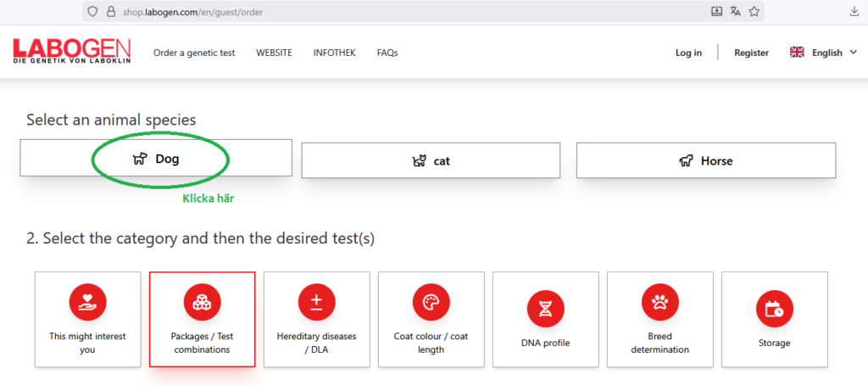The image size is (868, 386).
Task: Select Dog as the animal species
Action: point(156,159)
